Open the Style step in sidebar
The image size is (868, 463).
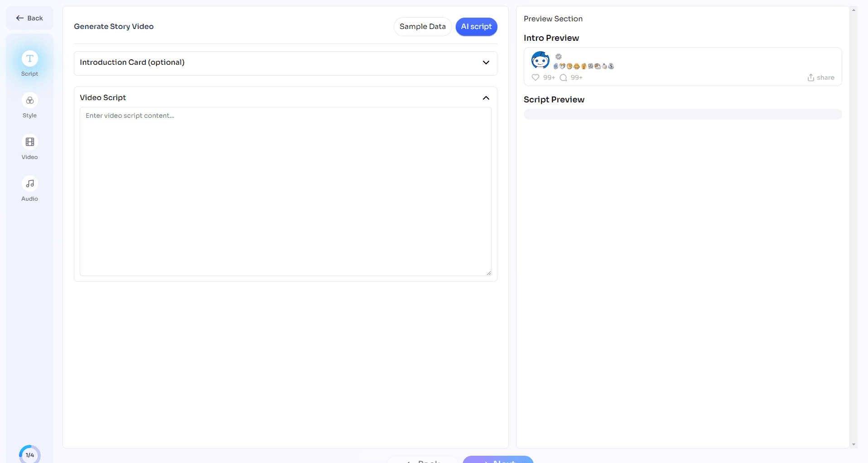(29, 101)
